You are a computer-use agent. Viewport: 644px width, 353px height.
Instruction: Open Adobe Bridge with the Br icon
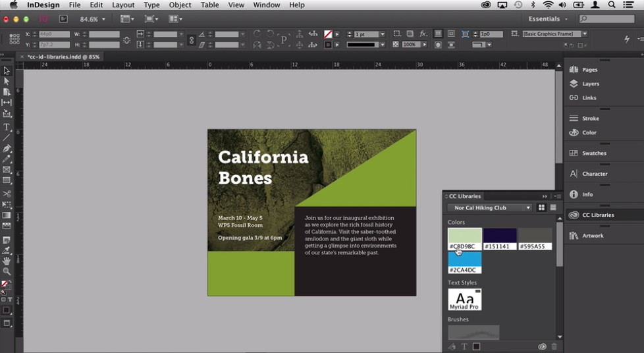click(x=63, y=19)
